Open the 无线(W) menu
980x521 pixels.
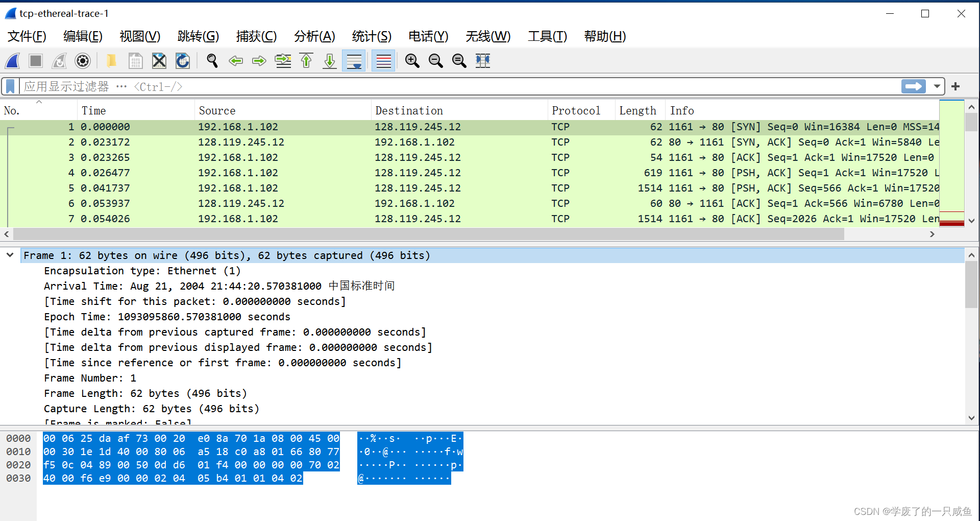coord(488,36)
